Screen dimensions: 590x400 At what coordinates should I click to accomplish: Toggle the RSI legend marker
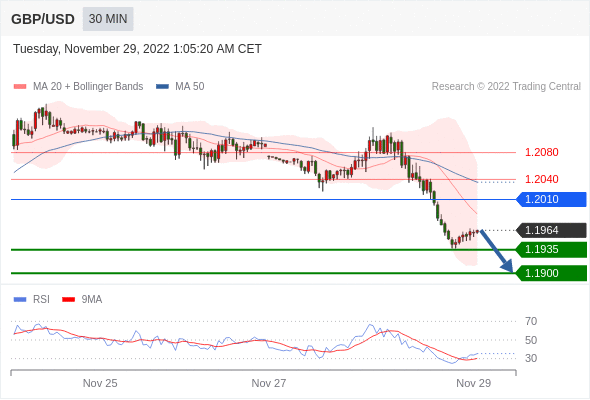tap(20, 300)
